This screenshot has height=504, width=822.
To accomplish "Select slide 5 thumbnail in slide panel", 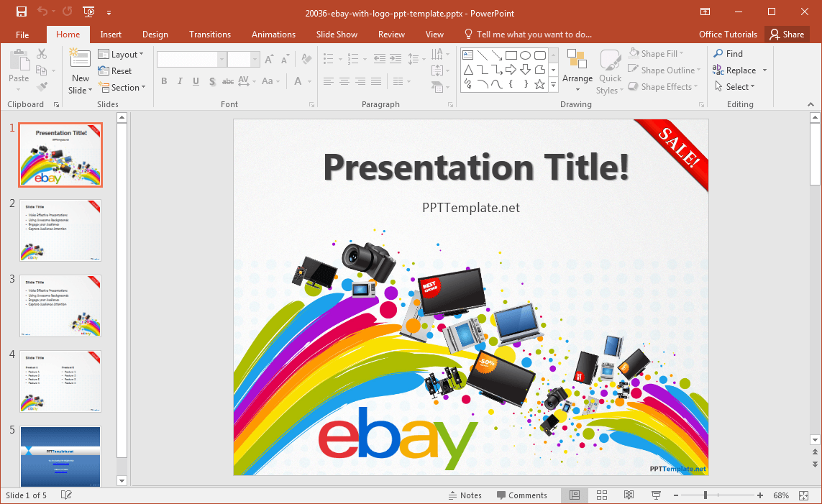I will 60,456.
